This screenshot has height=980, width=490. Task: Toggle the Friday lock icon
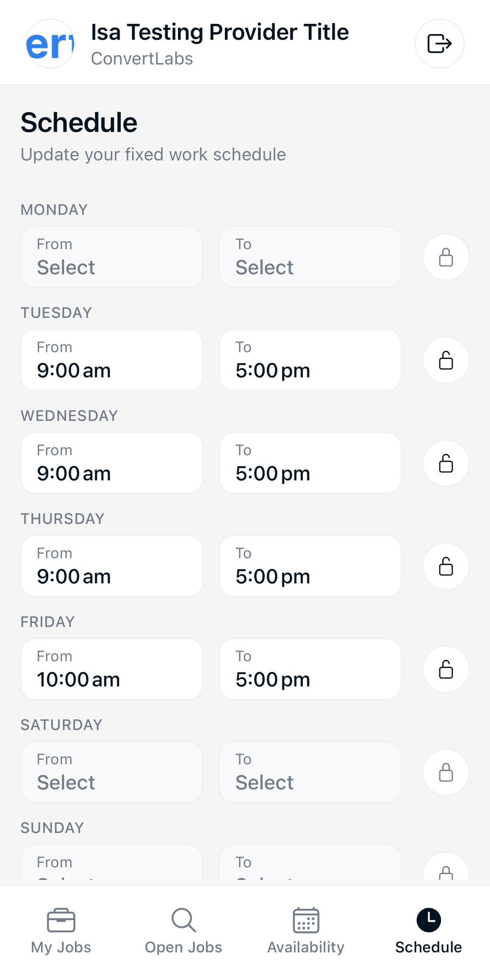click(x=445, y=669)
